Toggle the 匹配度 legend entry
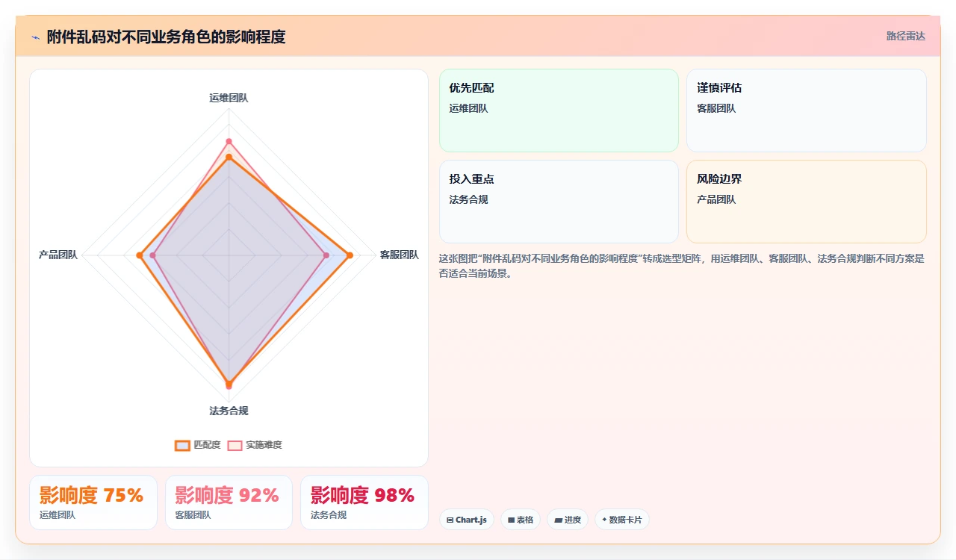 (x=198, y=445)
